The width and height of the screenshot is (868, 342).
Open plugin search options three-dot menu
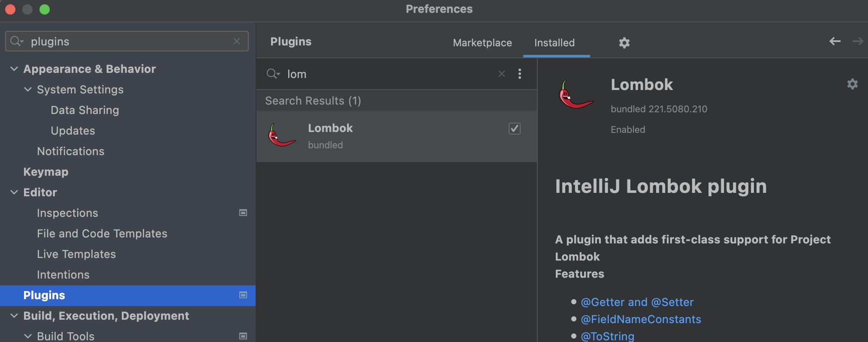tap(520, 74)
